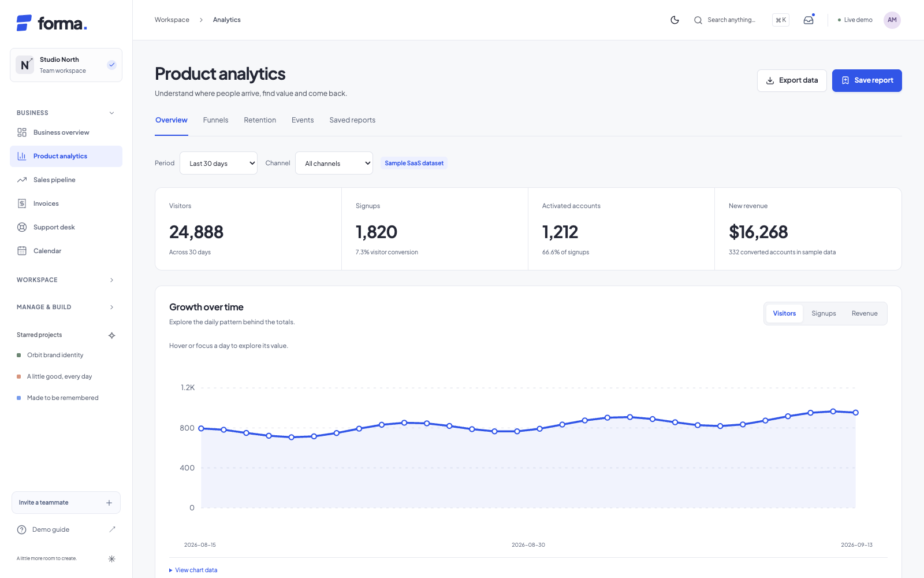Click the asterisk icon at sidebar bottom
Viewport: 924px width, 578px height.
[112, 559]
